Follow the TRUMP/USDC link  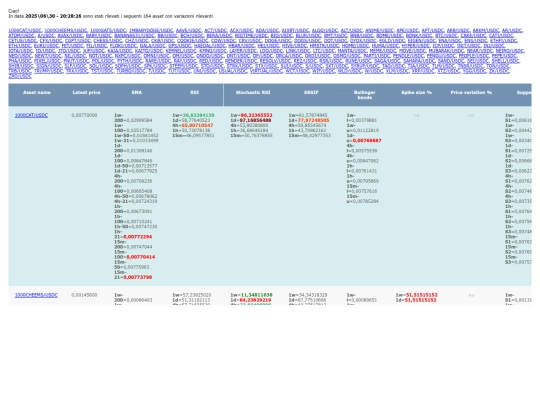(49, 71)
